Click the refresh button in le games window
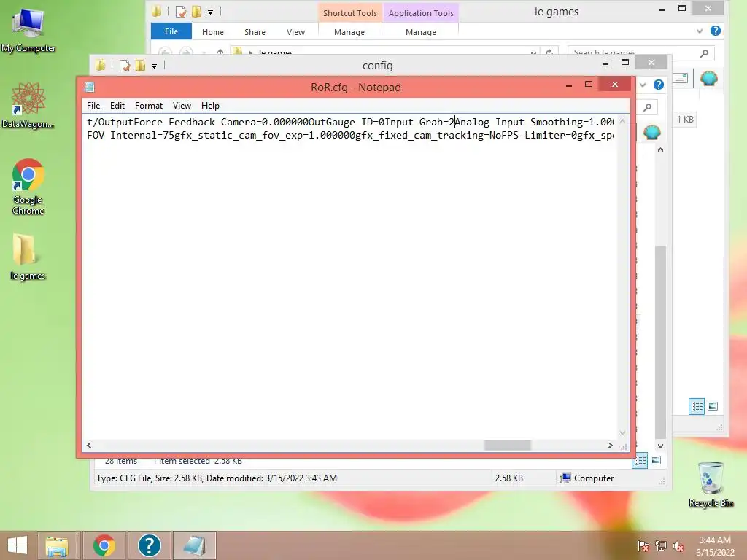Image resolution: width=747 pixels, height=560 pixels. click(x=549, y=52)
